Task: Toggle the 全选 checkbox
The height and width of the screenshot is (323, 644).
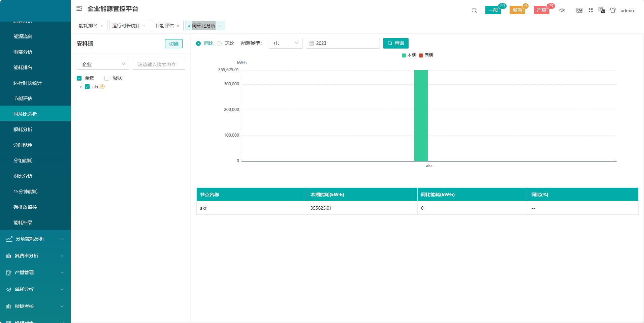Action: 79,78
